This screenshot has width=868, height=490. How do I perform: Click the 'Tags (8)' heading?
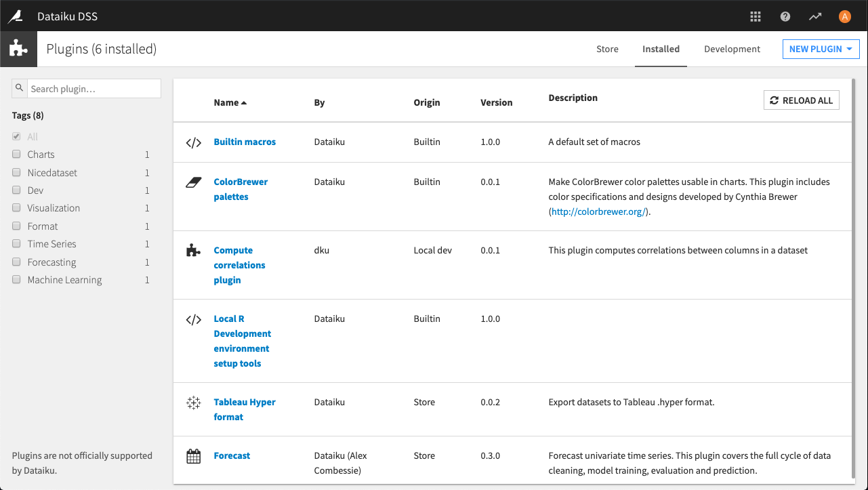(28, 115)
